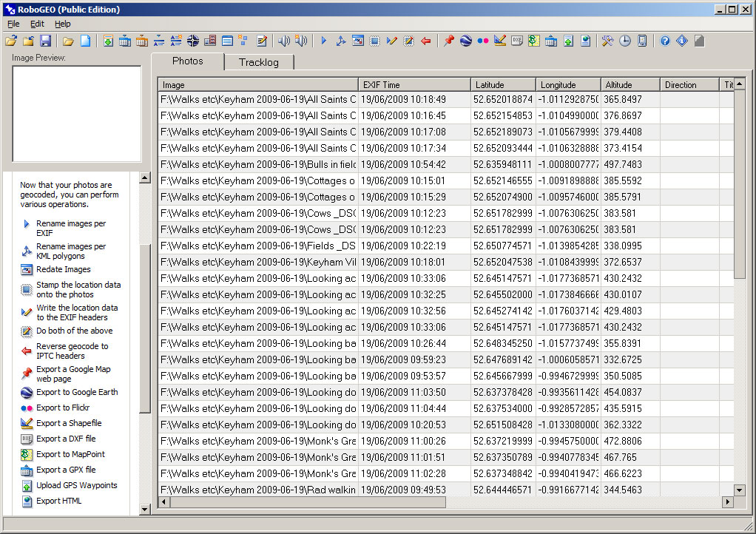
Task: Click 'Redate Images' in the side panel
Action: [x=63, y=269]
